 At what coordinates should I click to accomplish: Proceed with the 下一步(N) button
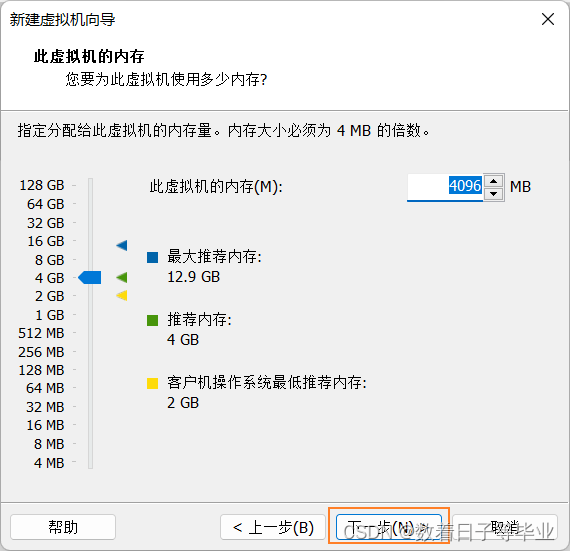click(x=389, y=527)
